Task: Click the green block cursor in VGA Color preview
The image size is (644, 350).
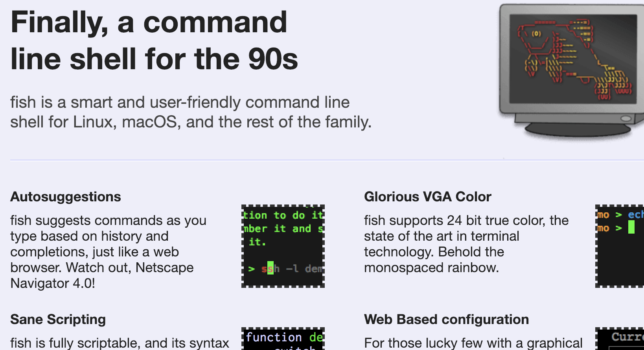Action: point(631,227)
